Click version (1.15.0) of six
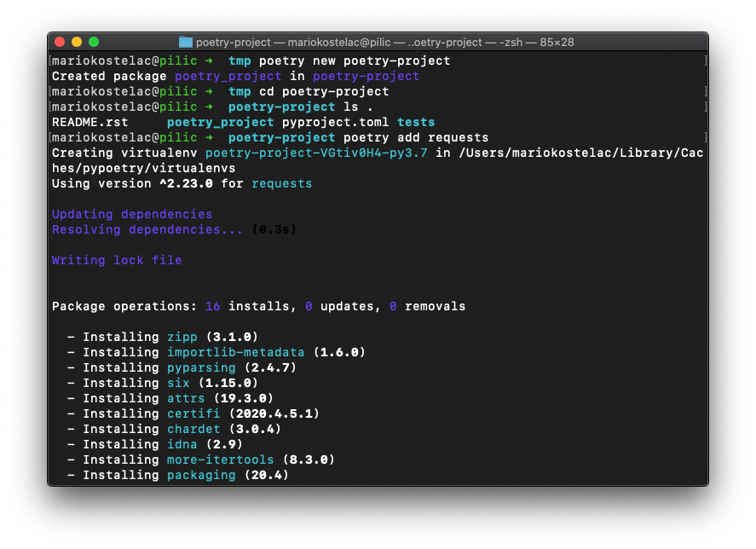This screenshot has height=549, width=756. (x=228, y=383)
